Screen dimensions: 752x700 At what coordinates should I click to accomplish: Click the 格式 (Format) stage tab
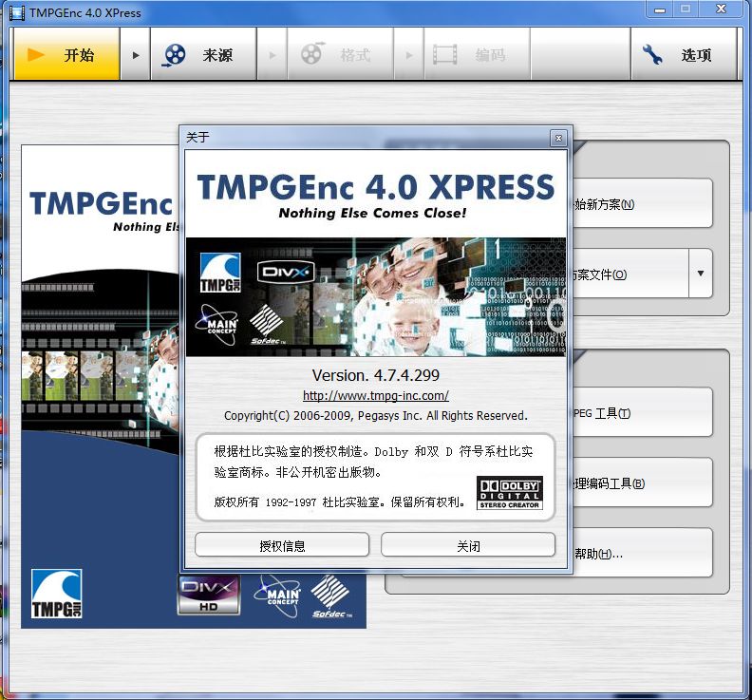click(341, 54)
